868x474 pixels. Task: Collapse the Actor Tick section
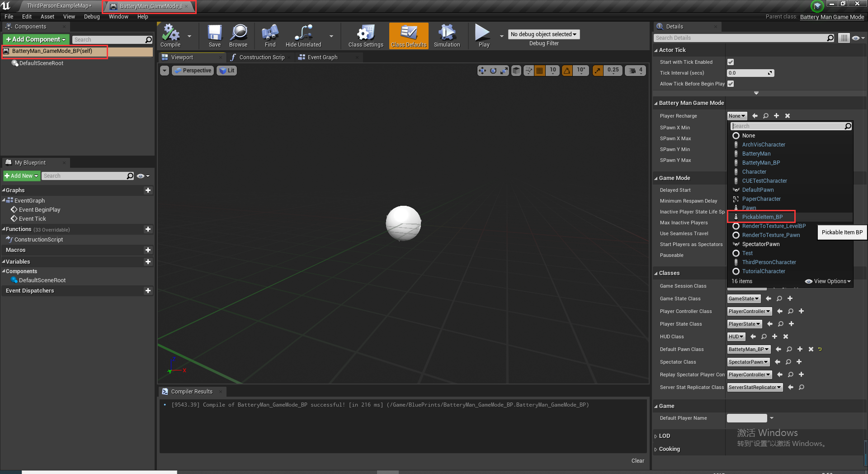[x=656, y=50]
